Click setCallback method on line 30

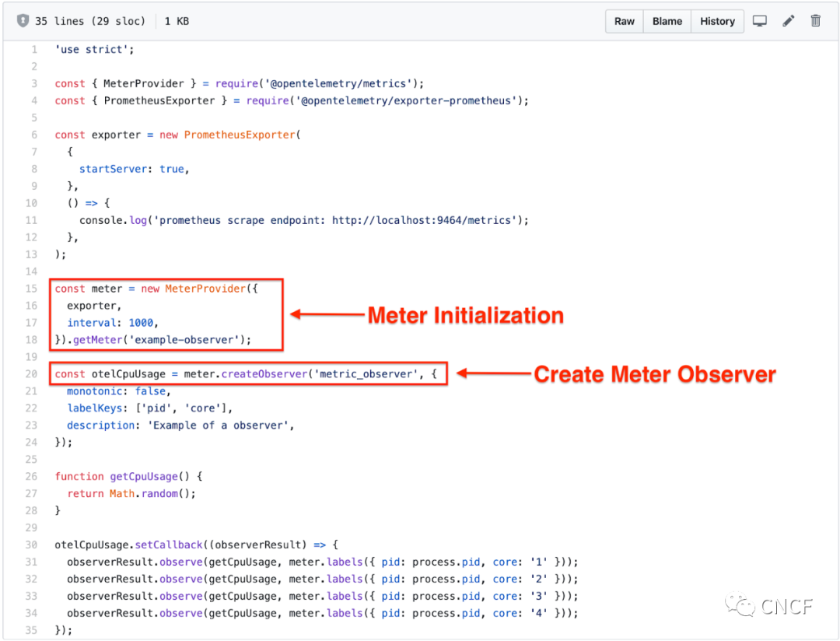tap(169, 545)
